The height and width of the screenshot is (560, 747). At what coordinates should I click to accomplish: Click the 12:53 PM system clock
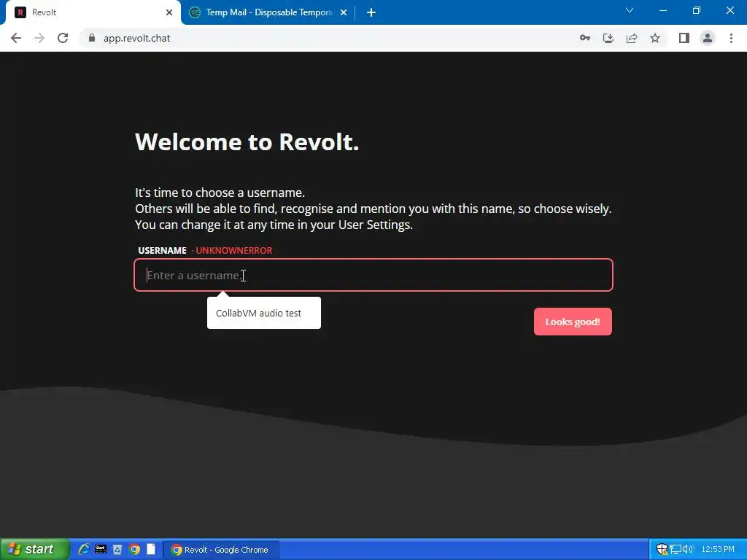[718, 549]
